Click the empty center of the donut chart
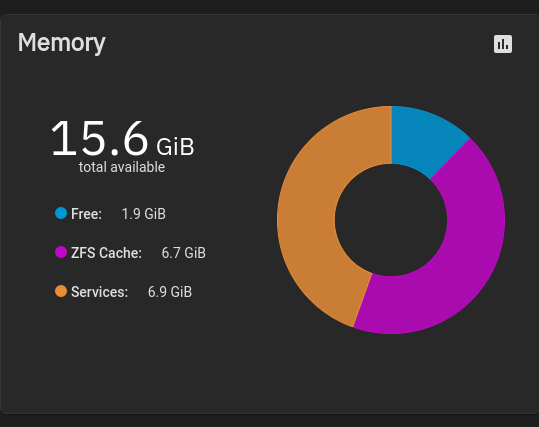 point(391,220)
